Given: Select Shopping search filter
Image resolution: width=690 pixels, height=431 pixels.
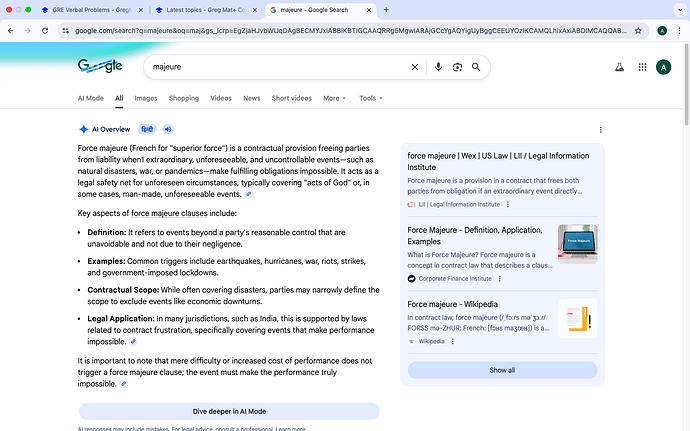Looking at the screenshot, I should click(184, 98).
